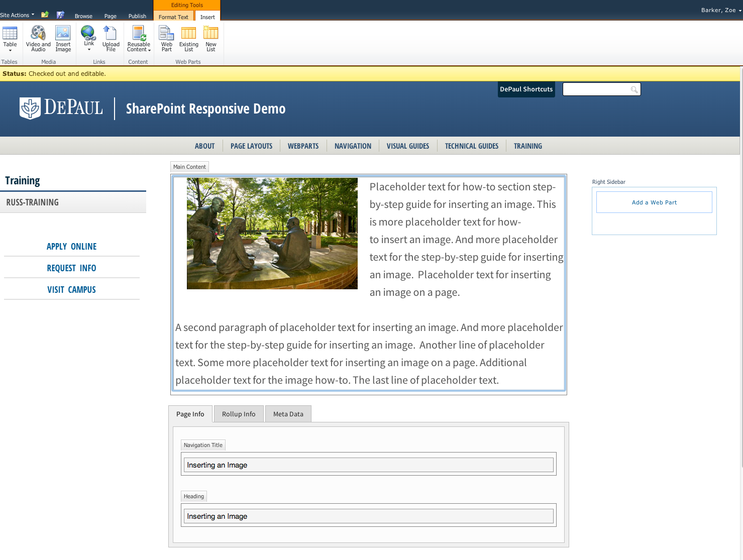This screenshot has height=560, width=743.
Task: Click the DePaul Shortcuts button
Action: (526, 89)
